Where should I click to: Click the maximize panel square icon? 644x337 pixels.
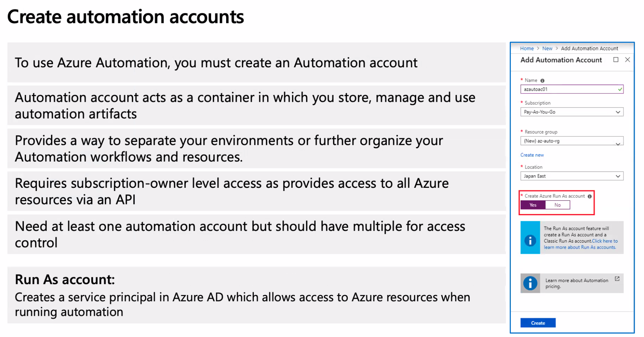(x=616, y=60)
